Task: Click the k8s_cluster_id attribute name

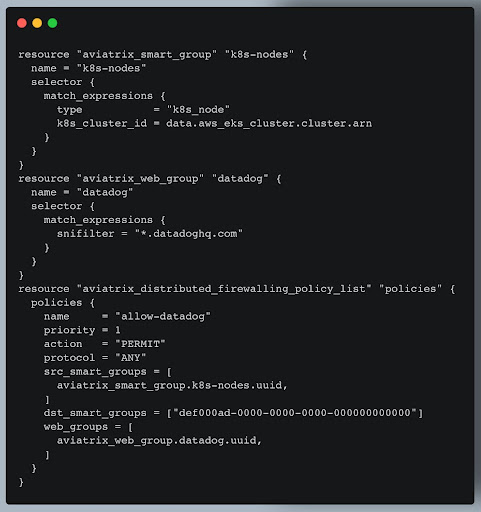Action: pos(102,123)
